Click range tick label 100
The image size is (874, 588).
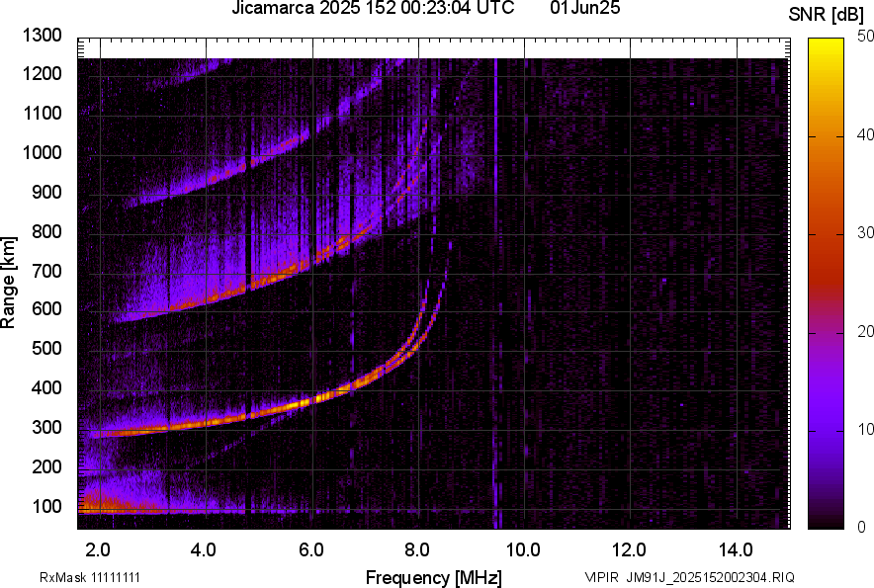46,507
